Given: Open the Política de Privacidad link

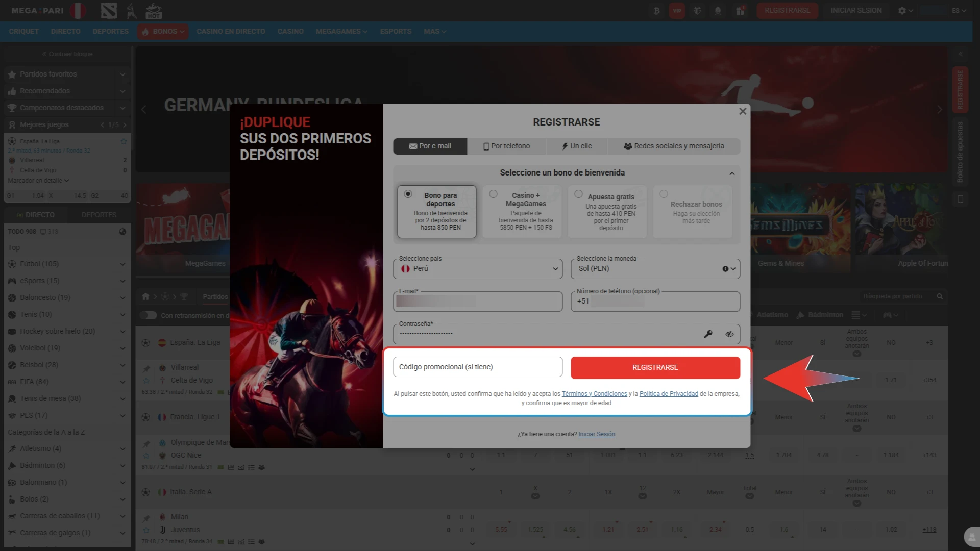Looking at the screenshot, I should tap(669, 394).
